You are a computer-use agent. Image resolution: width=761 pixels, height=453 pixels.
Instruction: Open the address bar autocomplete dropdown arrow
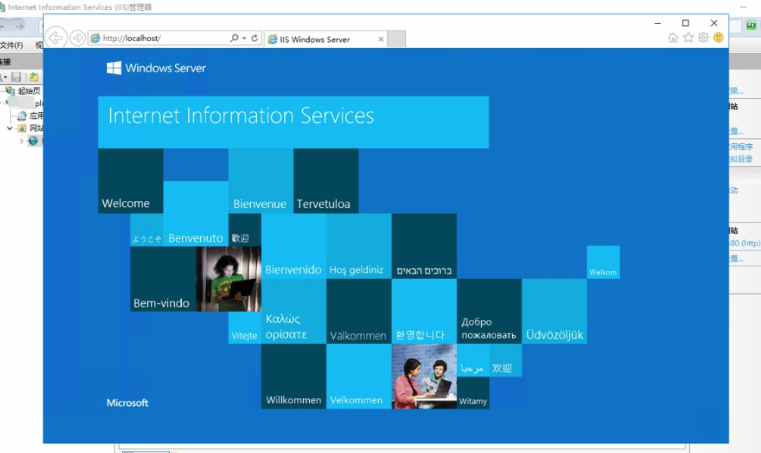click(x=244, y=38)
